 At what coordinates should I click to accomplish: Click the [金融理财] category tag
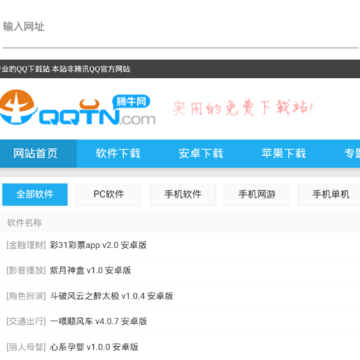tap(26, 245)
